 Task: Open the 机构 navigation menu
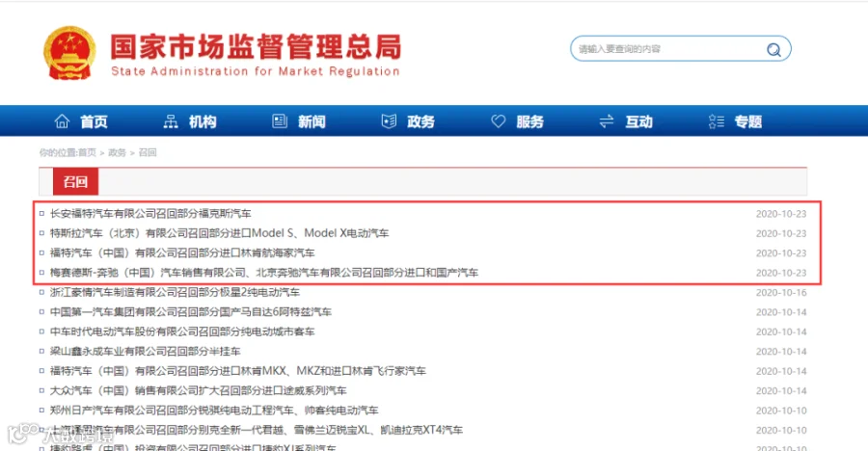tap(203, 121)
